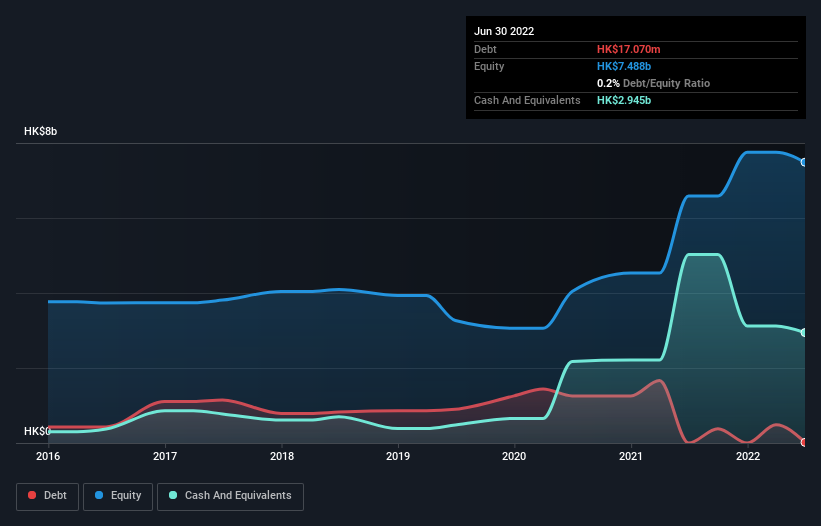Toggle Cash And Equivalents legend button
Viewport: 821px width, 526px height.
click(230, 496)
